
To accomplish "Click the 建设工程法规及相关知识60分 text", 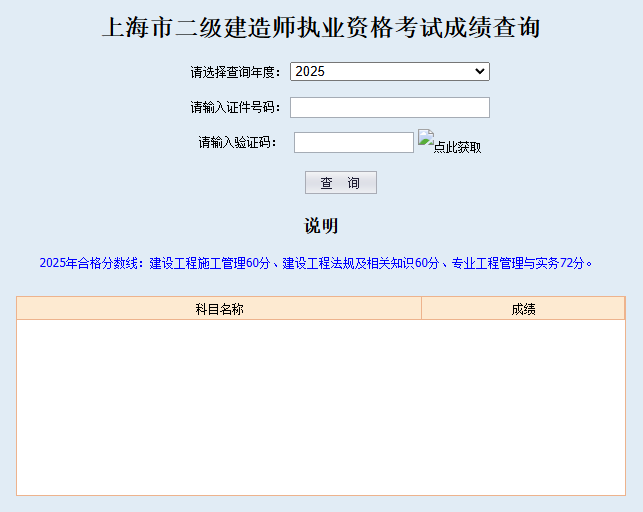I will click(x=361, y=263).
